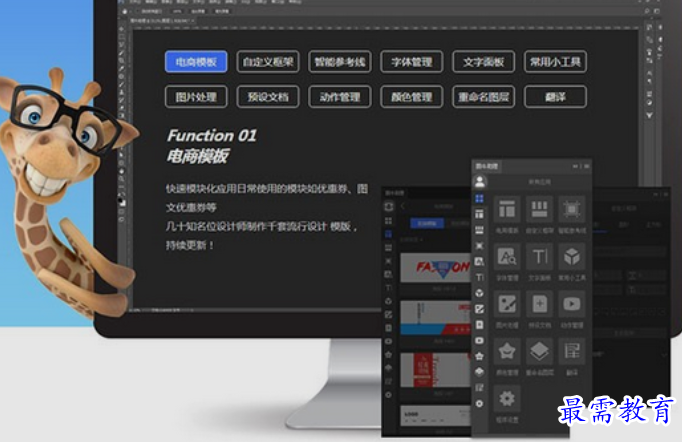Viewport: 682px width, 442px height.
Task: Click the 翻译 button on the canvas
Action: click(x=555, y=97)
